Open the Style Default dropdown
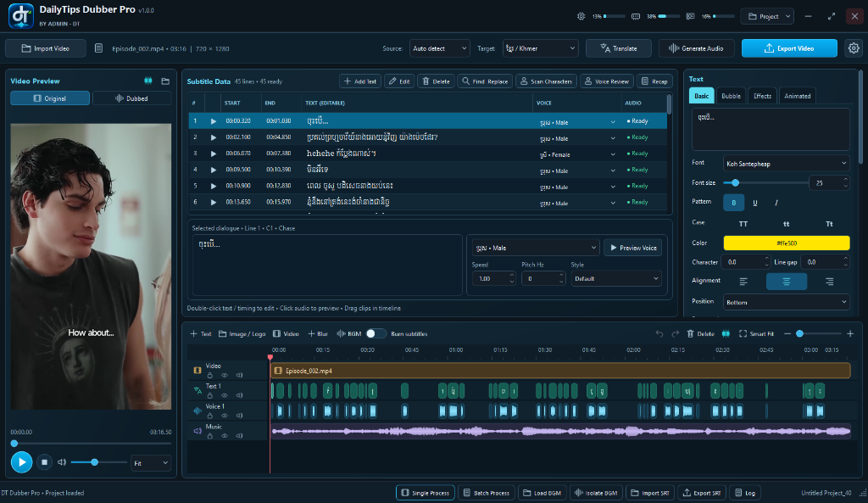The width and height of the screenshot is (868, 503). point(616,279)
